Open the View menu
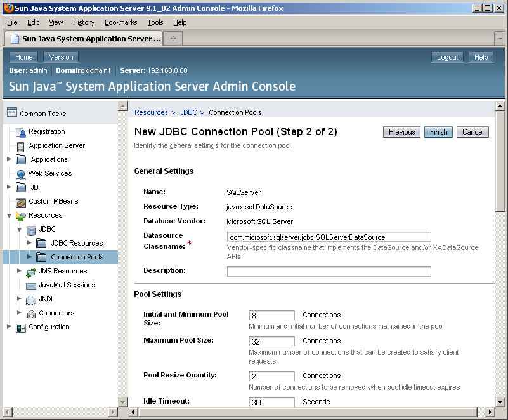The height and width of the screenshot is (420, 508). pos(56,22)
